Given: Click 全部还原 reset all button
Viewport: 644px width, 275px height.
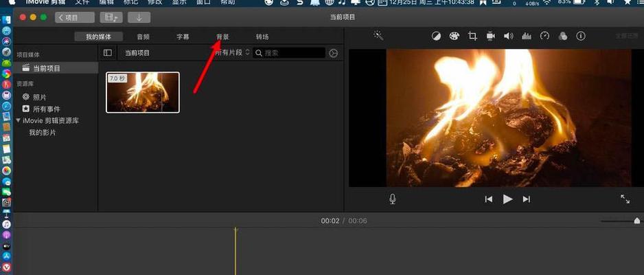Looking at the screenshot, I should point(627,36).
